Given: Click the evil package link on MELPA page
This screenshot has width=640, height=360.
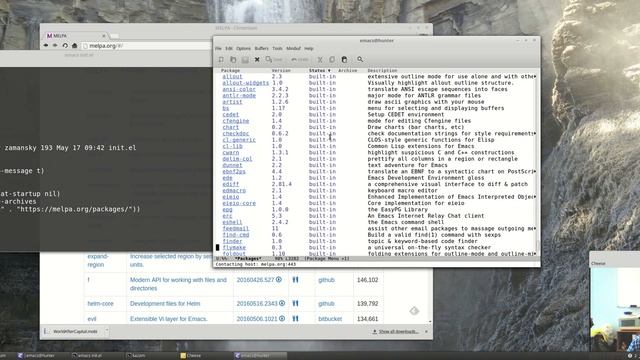Looking at the screenshot, I should (92, 319).
